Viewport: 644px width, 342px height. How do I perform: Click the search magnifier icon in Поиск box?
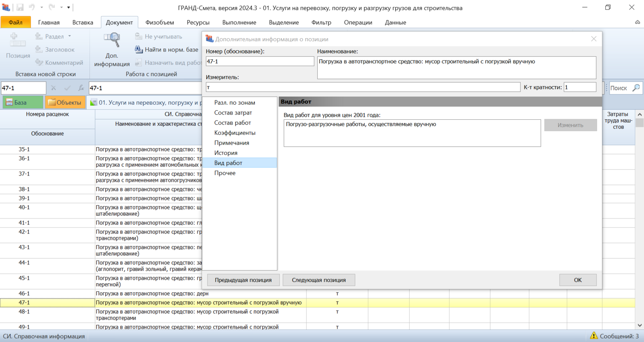coord(636,88)
